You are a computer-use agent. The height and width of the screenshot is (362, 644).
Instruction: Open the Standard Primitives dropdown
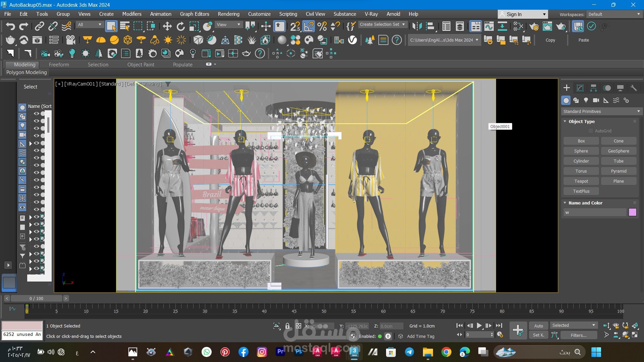(x=602, y=111)
